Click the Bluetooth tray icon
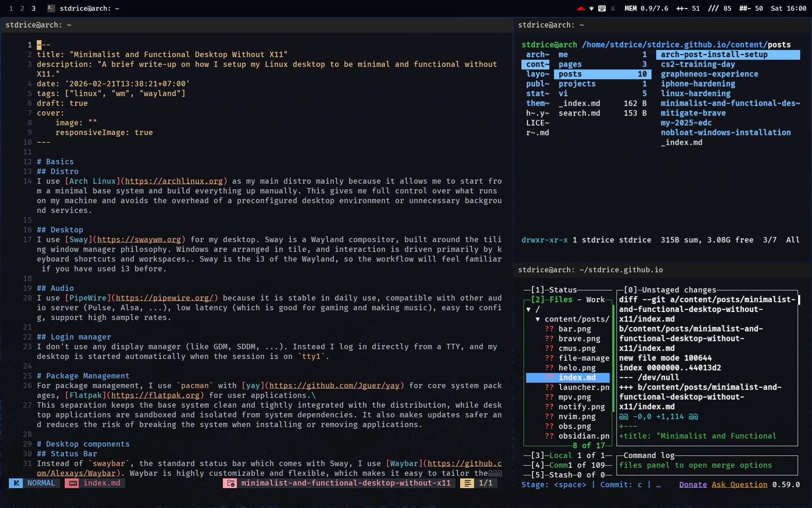 pos(613,8)
